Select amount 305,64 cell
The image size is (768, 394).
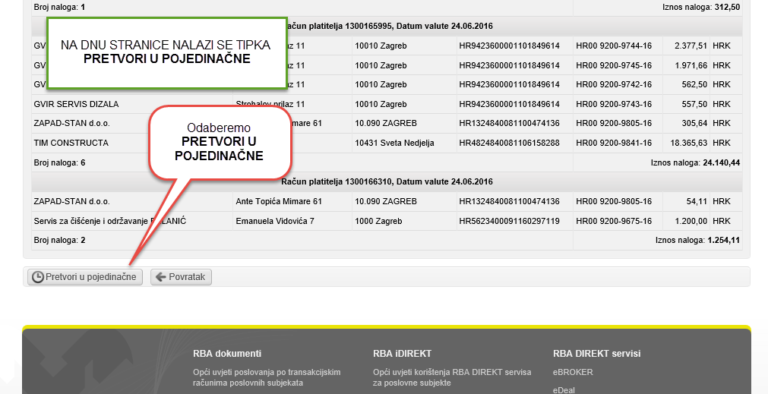695,123
